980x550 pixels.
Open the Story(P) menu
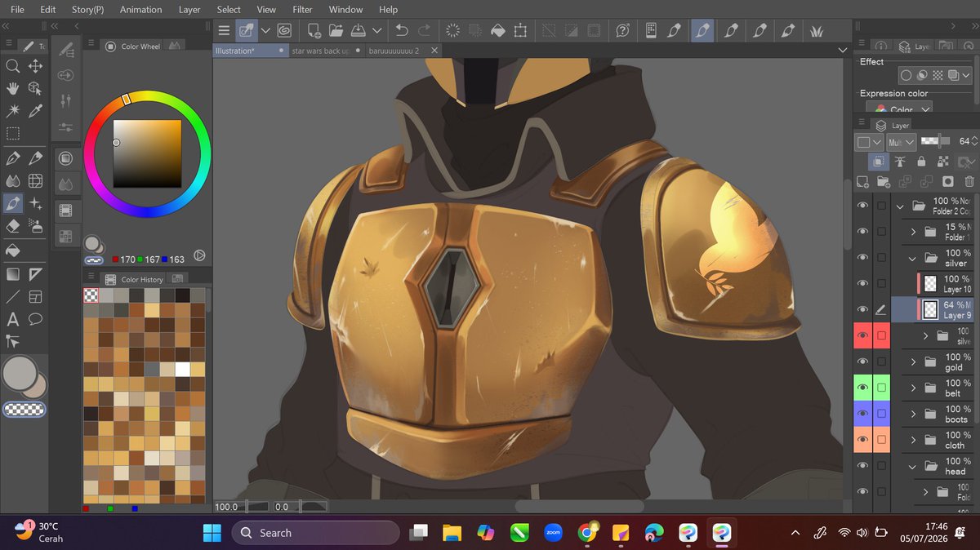tap(87, 10)
